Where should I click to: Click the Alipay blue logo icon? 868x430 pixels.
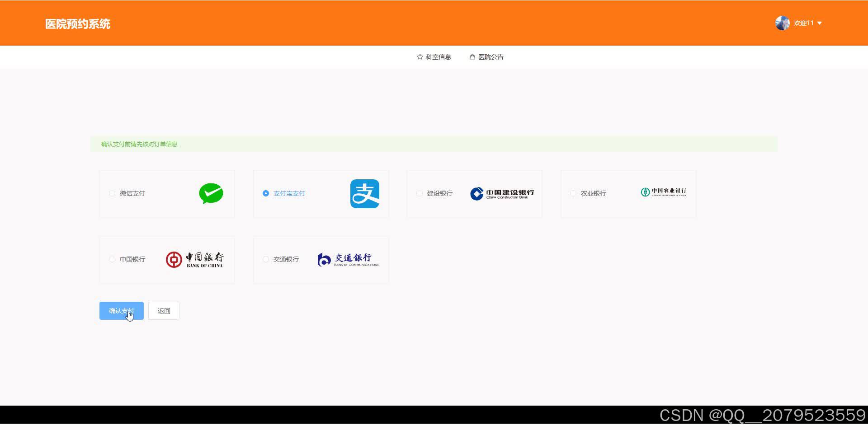(x=364, y=193)
